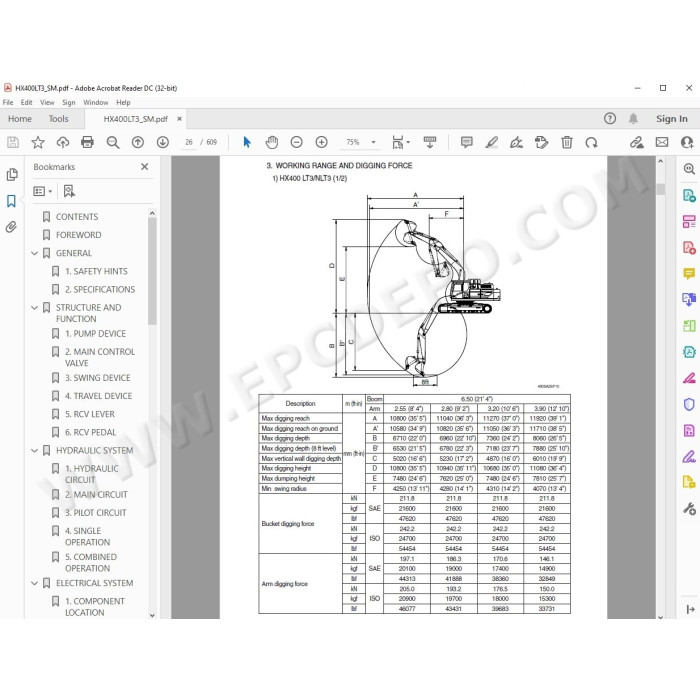Switch to the Tools tab
The height and width of the screenshot is (700, 700).
point(58,119)
